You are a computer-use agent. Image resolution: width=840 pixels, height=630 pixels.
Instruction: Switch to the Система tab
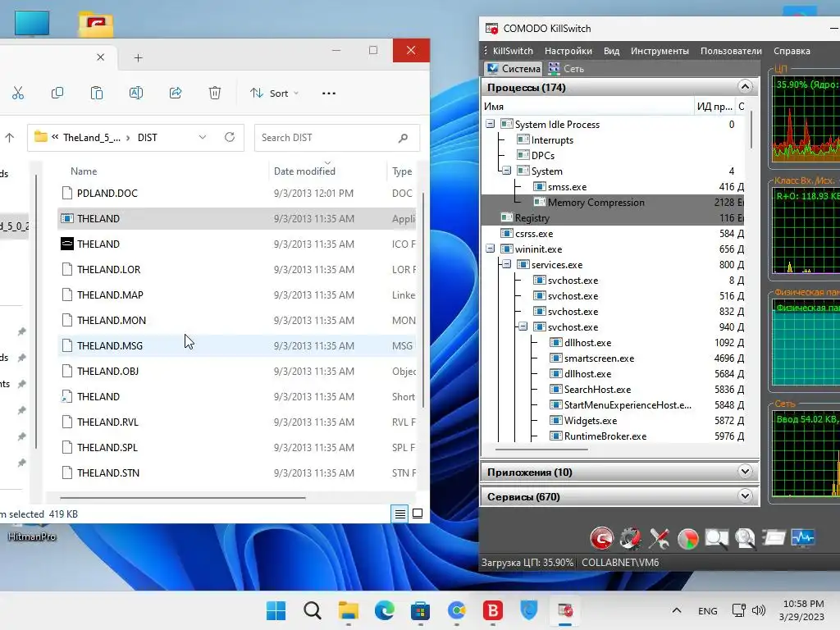coord(514,69)
